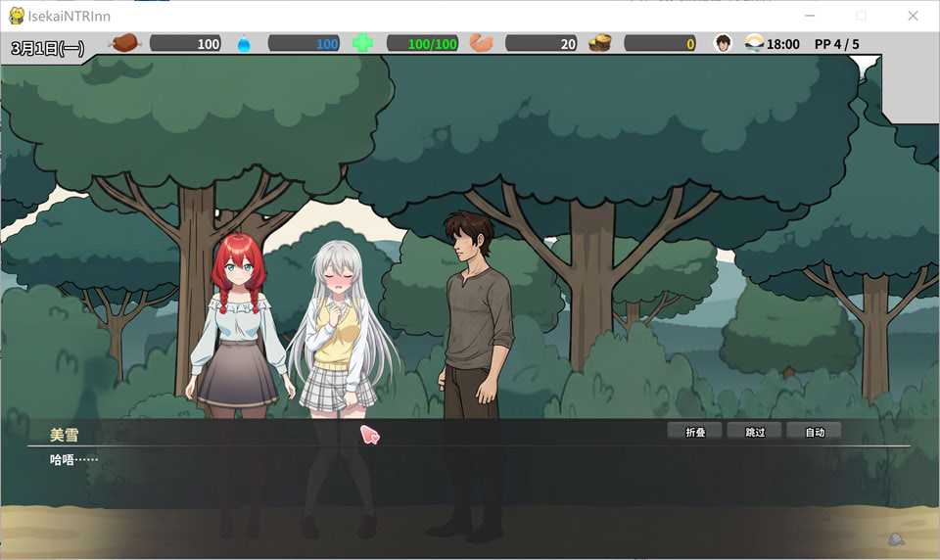Screen dimensions: 940x560
Task: Click the stamina bar showing 20
Action: 541,44
